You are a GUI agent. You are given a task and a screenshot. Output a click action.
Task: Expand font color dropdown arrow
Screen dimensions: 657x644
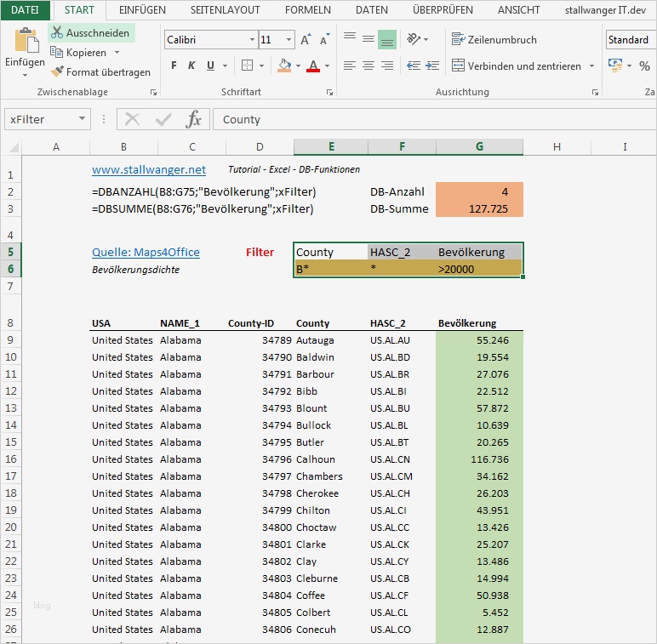coord(327,66)
